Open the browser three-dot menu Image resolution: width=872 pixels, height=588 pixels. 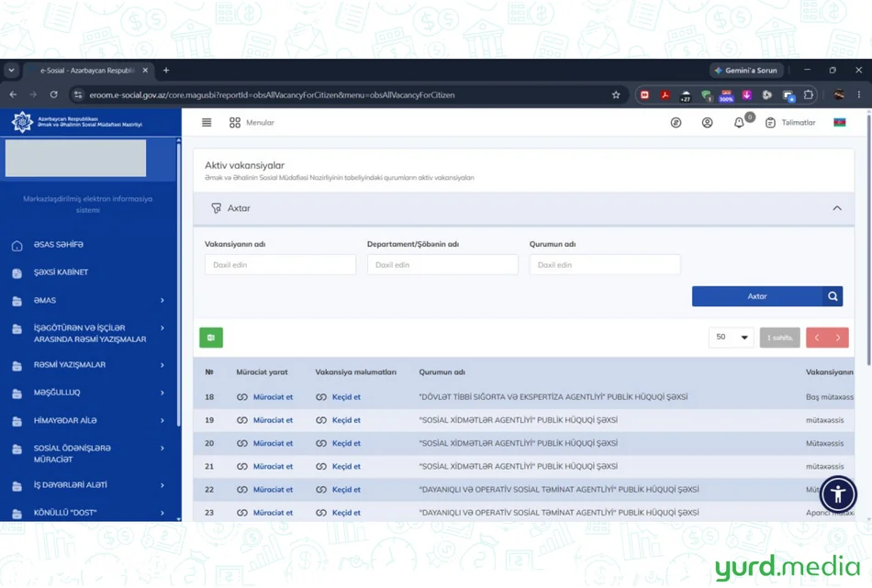858,95
